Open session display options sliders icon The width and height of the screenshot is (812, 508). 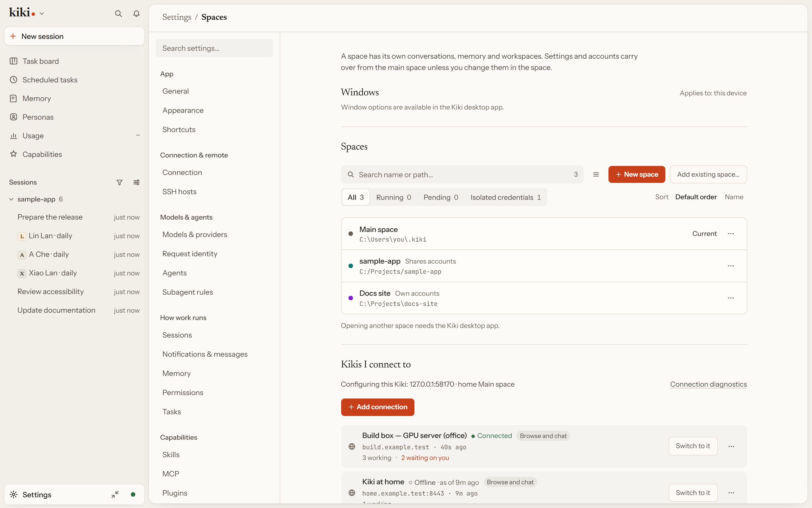coord(136,182)
